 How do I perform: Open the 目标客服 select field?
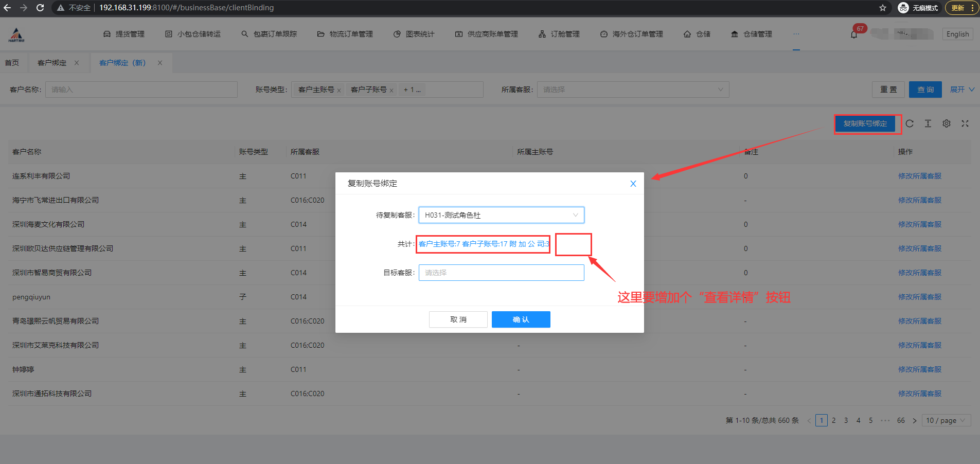[x=501, y=273]
